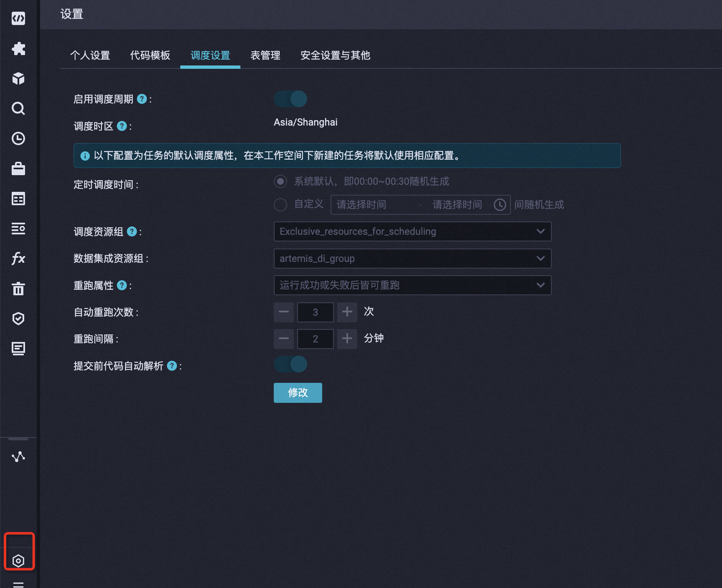Click help icon next to 调度时区
Viewport: 722px width, 588px height.
coord(122,126)
